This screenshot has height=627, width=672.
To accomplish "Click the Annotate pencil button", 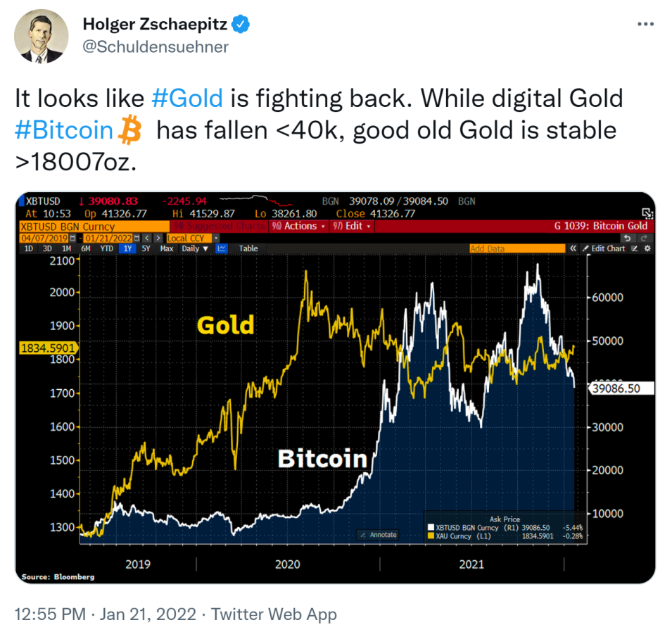I will tap(379, 535).
